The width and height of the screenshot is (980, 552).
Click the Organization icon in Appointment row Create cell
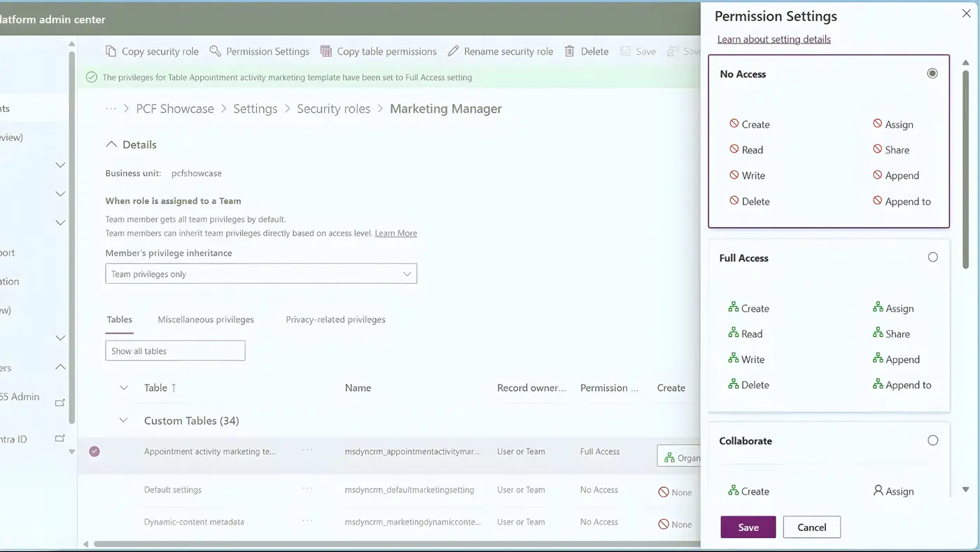click(x=669, y=457)
